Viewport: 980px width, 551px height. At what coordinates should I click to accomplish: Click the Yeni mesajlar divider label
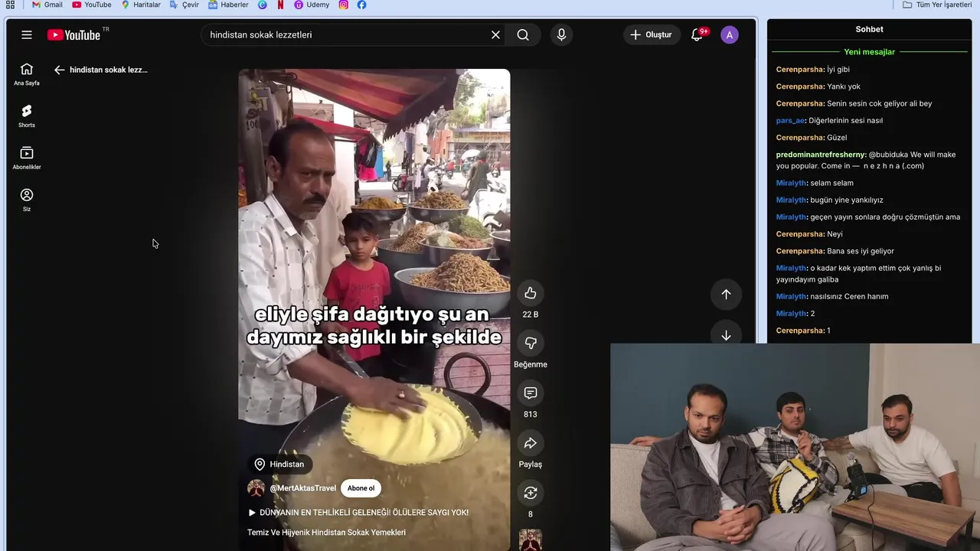[869, 52]
